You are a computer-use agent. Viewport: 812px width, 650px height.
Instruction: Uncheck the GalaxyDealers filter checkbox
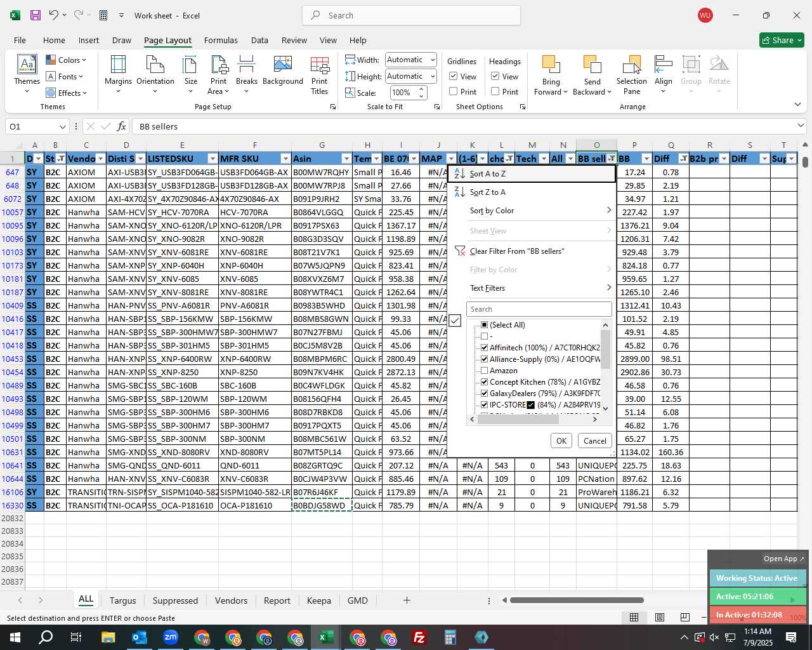(x=485, y=394)
